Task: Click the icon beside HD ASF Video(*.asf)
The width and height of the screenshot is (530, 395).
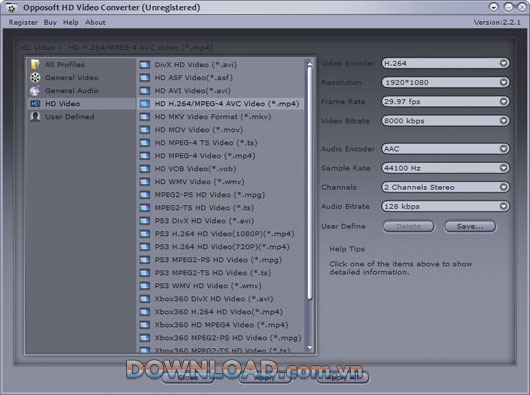Action: point(145,78)
